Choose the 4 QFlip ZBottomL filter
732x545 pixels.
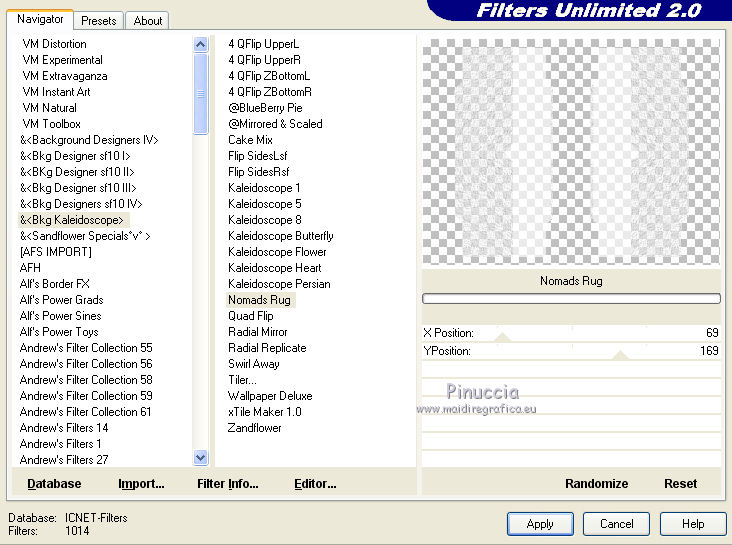269,76
